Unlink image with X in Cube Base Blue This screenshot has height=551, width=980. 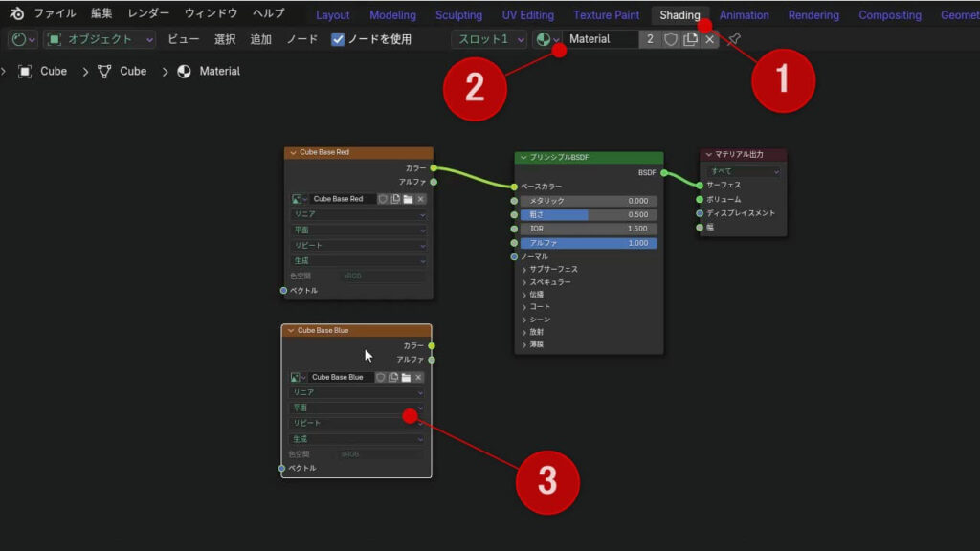click(418, 377)
